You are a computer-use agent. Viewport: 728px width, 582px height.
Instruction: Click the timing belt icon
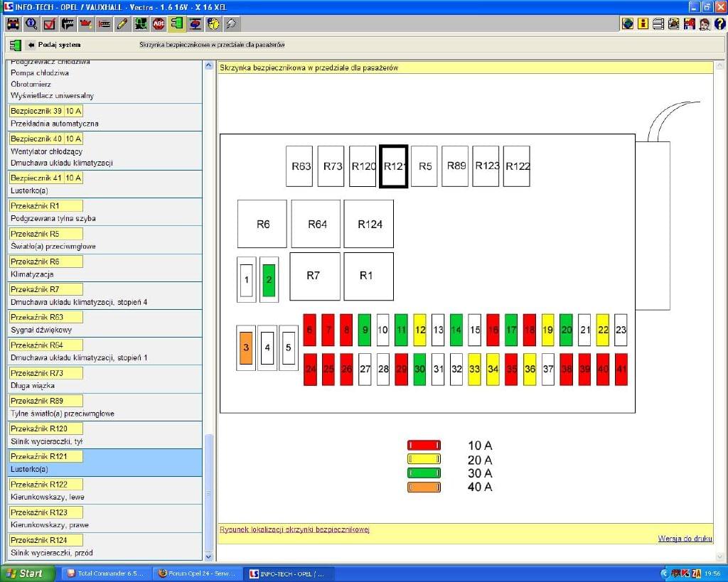(x=104, y=23)
